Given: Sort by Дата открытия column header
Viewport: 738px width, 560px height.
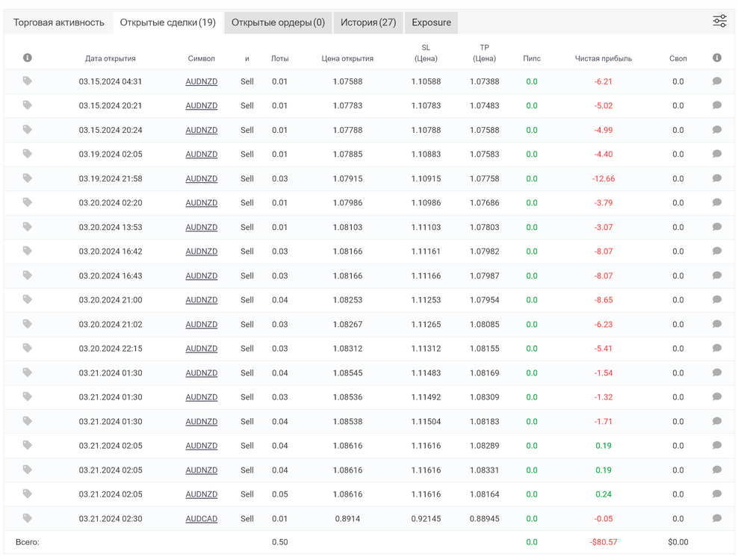Looking at the screenshot, I should click(110, 58).
